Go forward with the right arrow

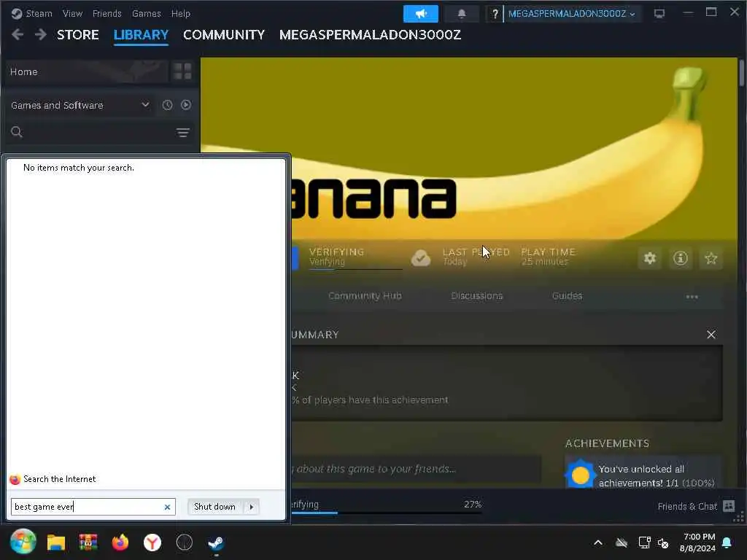point(41,34)
